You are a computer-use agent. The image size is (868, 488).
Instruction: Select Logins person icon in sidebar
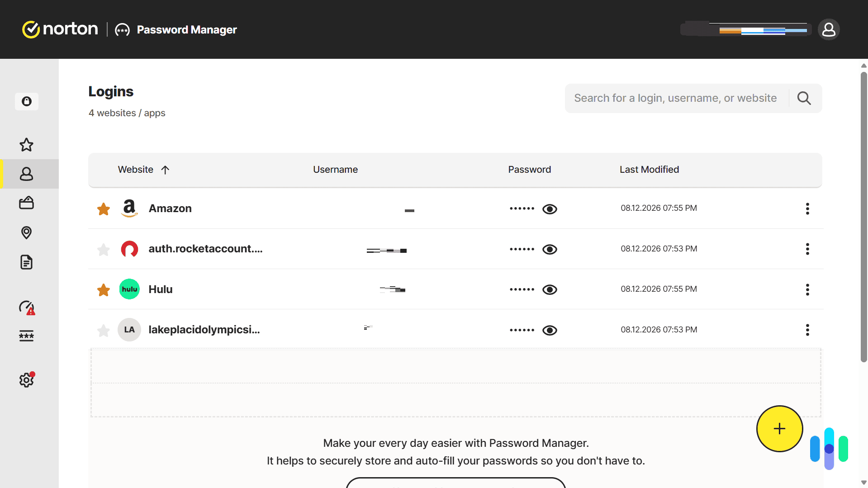[x=27, y=174]
